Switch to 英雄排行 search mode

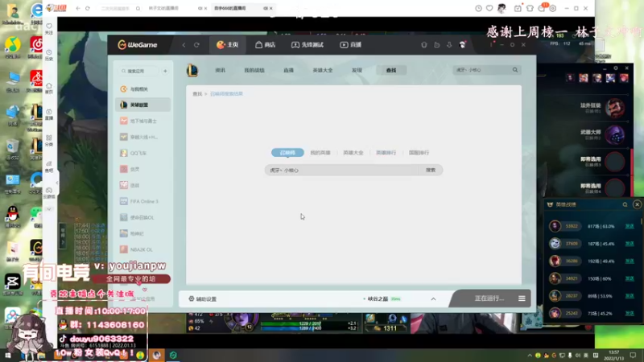tap(386, 152)
